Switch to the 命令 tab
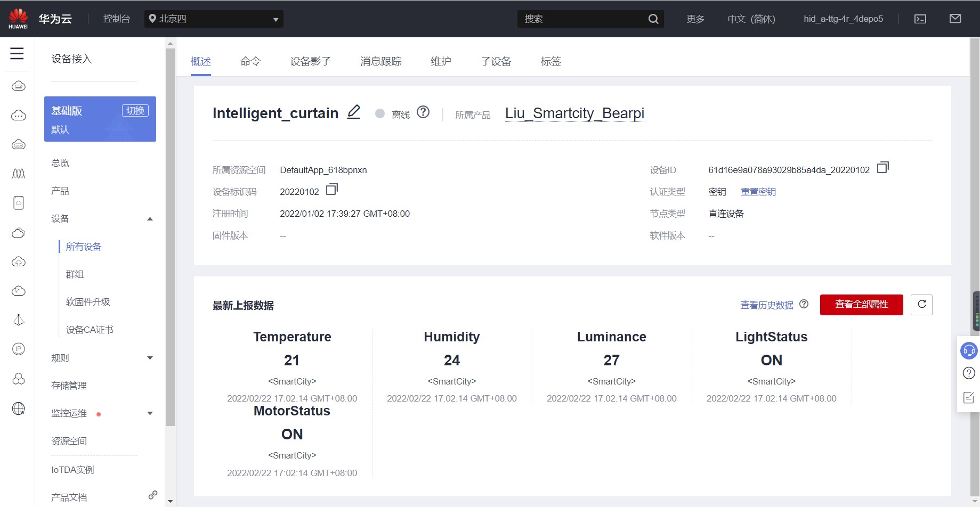 coord(250,61)
